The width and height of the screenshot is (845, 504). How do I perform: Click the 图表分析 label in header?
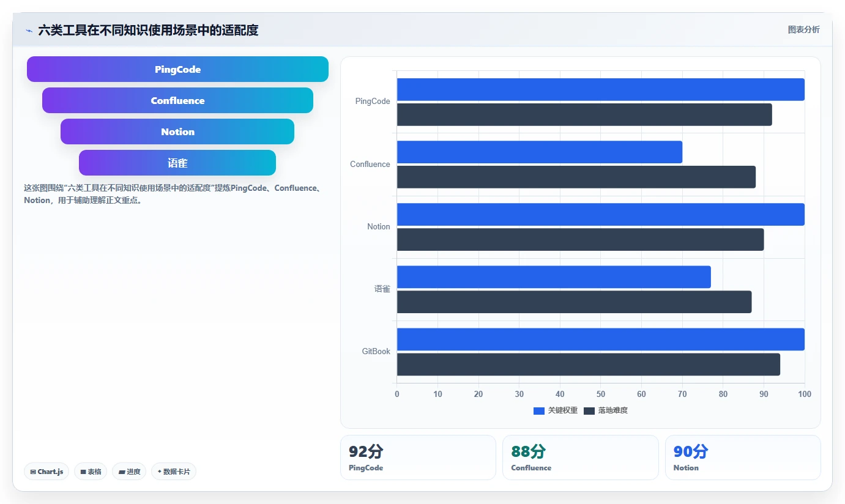coord(803,30)
